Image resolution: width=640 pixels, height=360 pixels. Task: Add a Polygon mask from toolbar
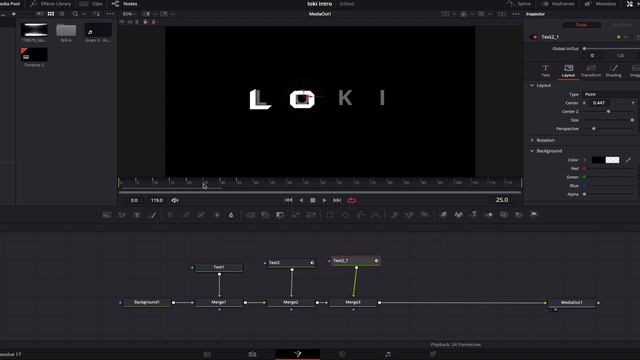360,215
